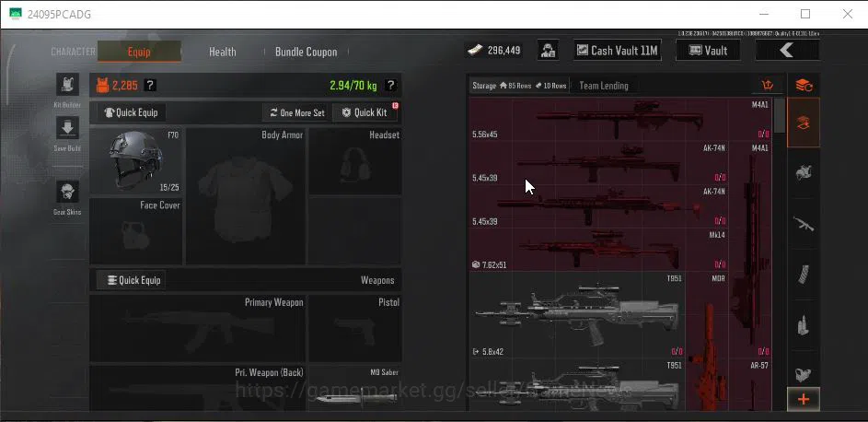
Task: Select the second T951 at the bottom
Action: coord(577,385)
